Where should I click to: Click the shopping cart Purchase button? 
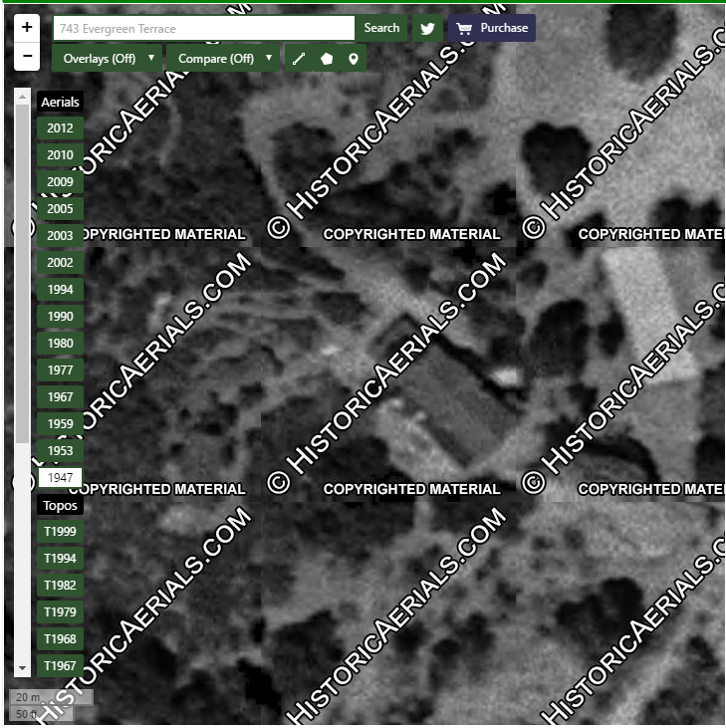[492, 28]
